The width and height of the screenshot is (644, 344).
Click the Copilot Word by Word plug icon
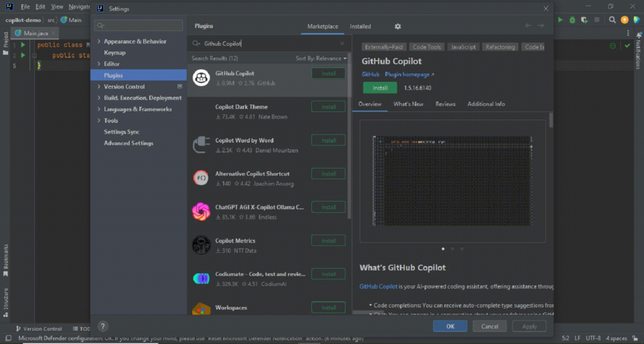201,145
